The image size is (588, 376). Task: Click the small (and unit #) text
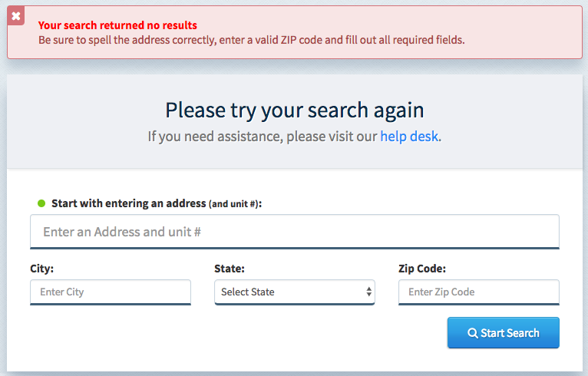click(x=234, y=204)
